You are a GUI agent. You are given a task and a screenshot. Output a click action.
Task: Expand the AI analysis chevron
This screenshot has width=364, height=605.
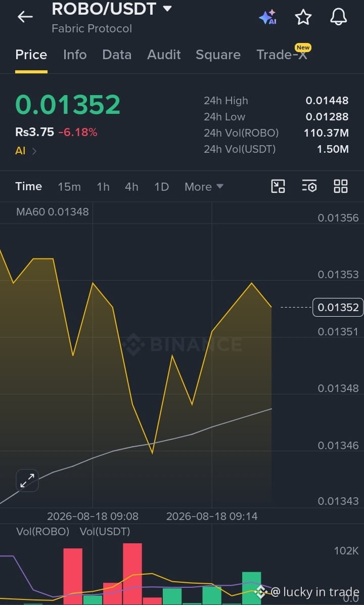tap(34, 151)
